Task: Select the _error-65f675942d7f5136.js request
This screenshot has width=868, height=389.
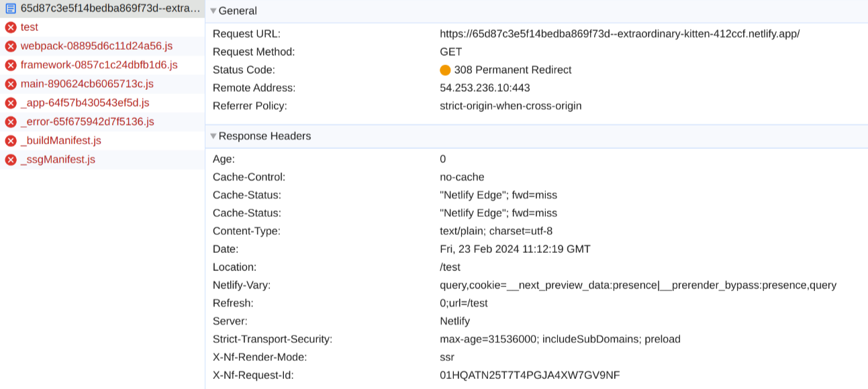Action: point(87,122)
